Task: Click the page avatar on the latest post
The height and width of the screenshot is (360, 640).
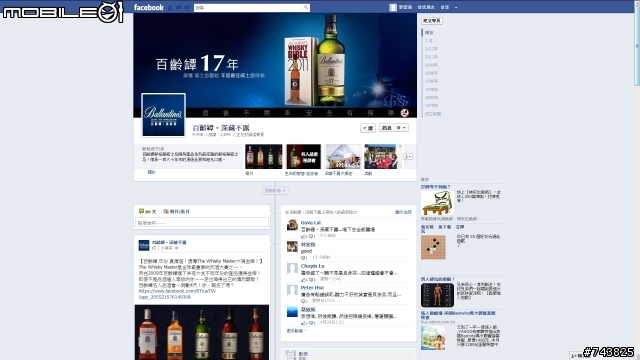Action: coord(144,245)
